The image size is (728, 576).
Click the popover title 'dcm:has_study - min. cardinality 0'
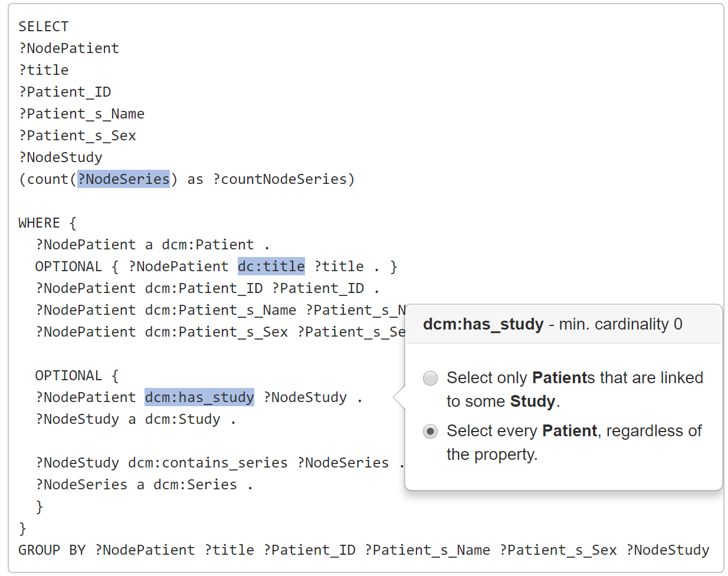[552, 324]
